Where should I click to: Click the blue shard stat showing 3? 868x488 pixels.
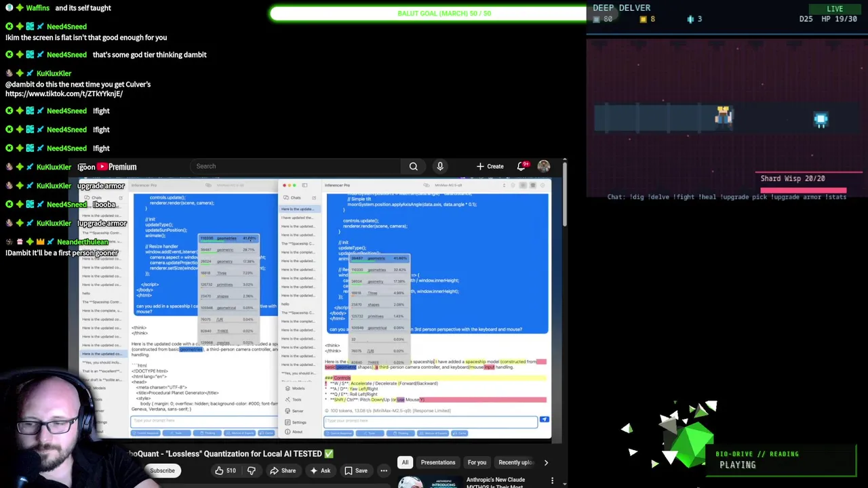tap(694, 19)
